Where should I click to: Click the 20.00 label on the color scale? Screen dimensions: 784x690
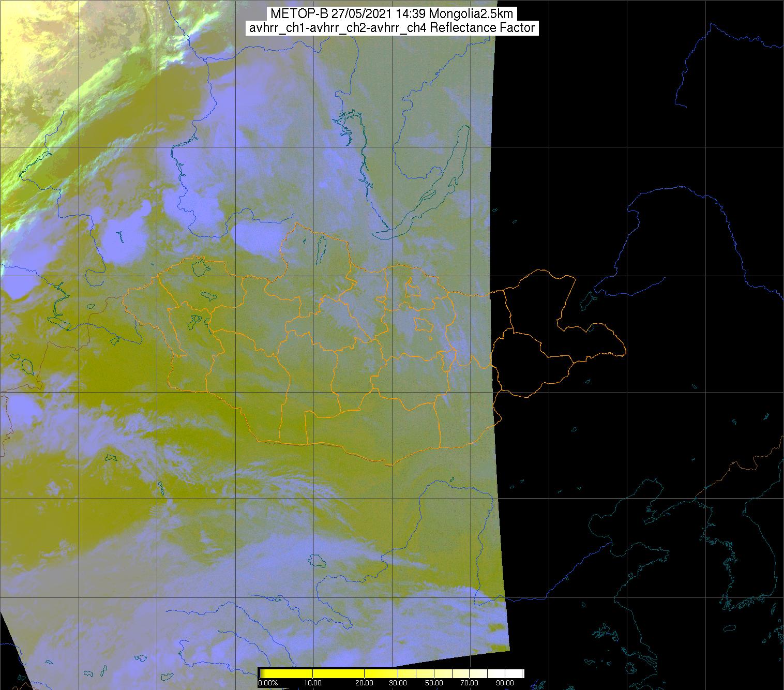click(365, 683)
